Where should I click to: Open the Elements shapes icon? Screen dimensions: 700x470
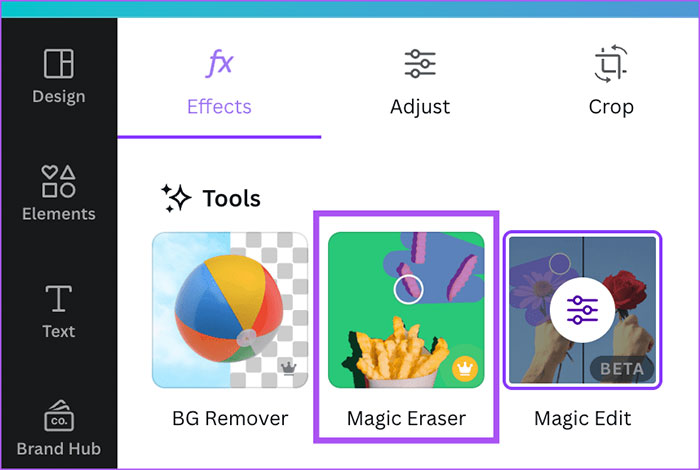pos(58,181)
